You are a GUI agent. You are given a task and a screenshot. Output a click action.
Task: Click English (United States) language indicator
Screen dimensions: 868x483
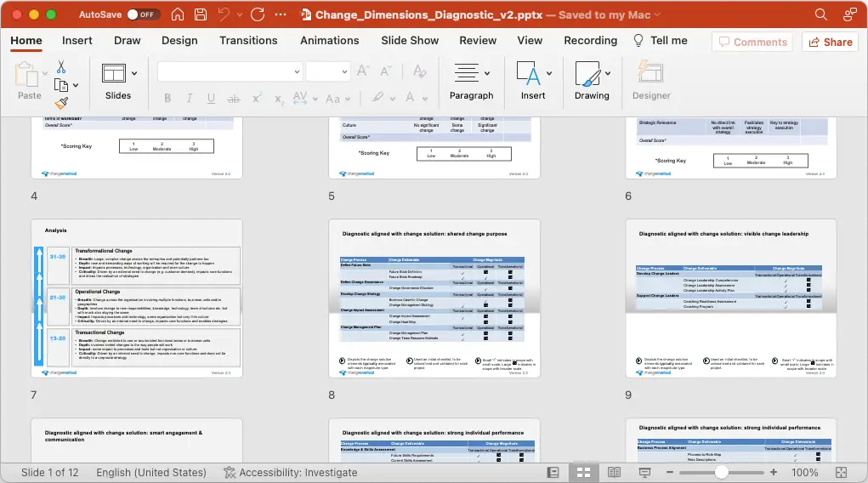[151, 473]
